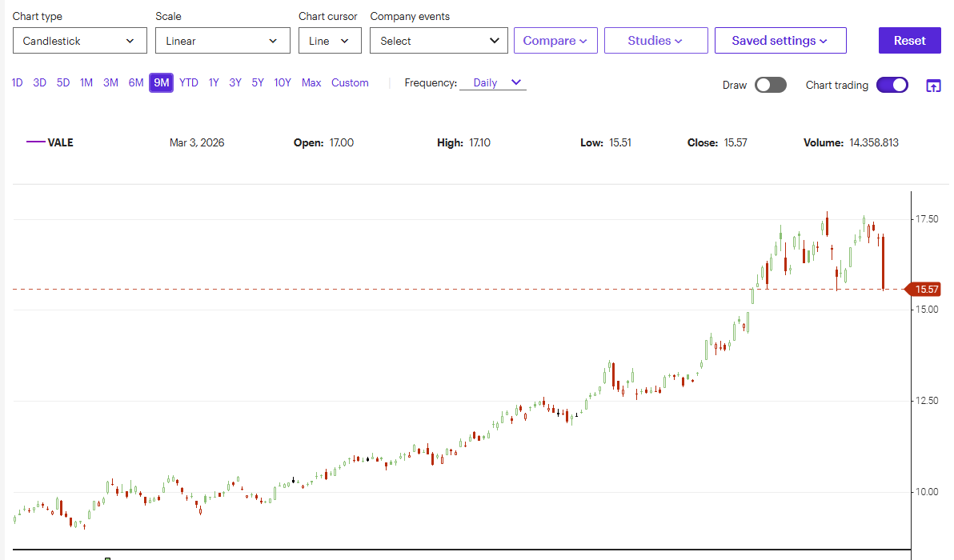954x560 pixels.
Task: Open the Frequency Daily dropdown
Action: tap(493, 82)
